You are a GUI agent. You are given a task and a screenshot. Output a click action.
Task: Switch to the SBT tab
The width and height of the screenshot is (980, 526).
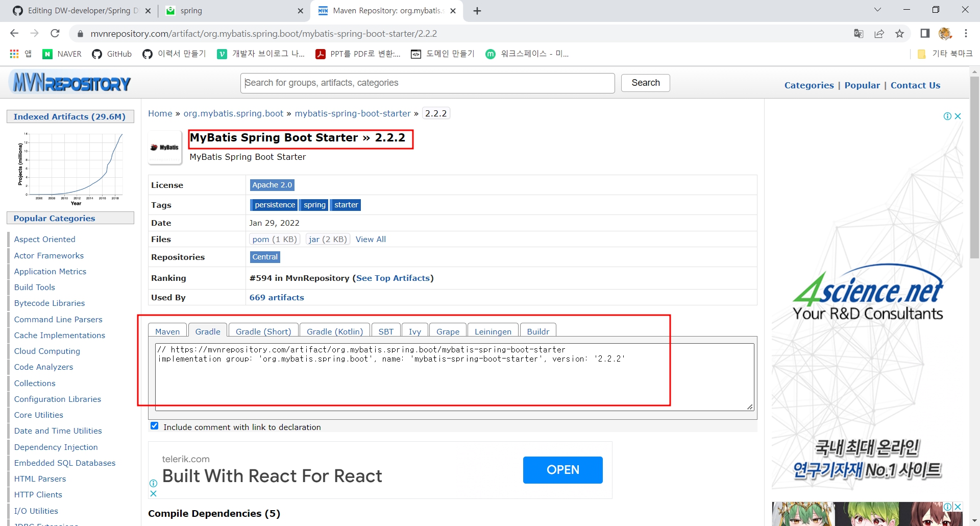tap(386, 331)
